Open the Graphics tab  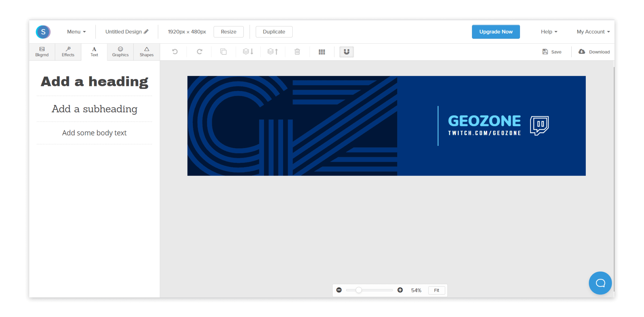pos(120,52)
